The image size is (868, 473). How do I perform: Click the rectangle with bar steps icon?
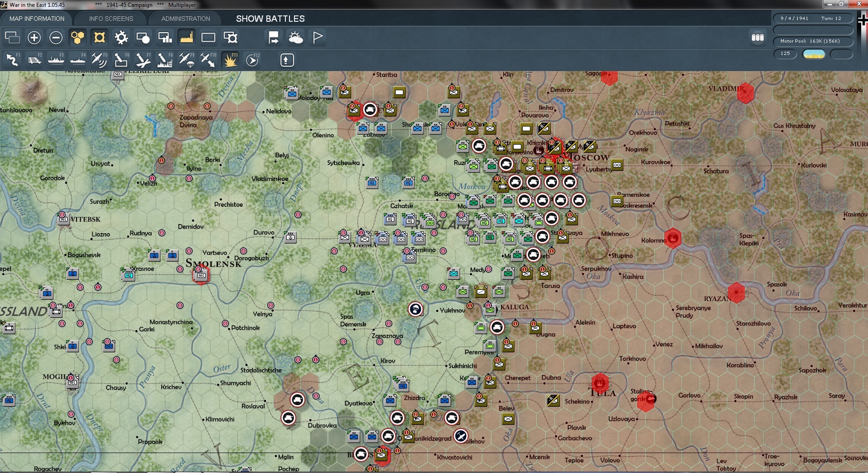(x=165, y=37)
